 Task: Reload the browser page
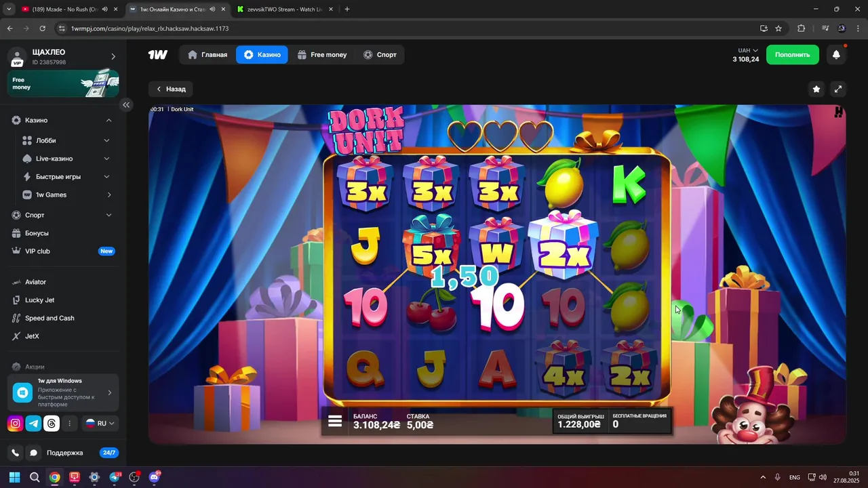point(42,28)
